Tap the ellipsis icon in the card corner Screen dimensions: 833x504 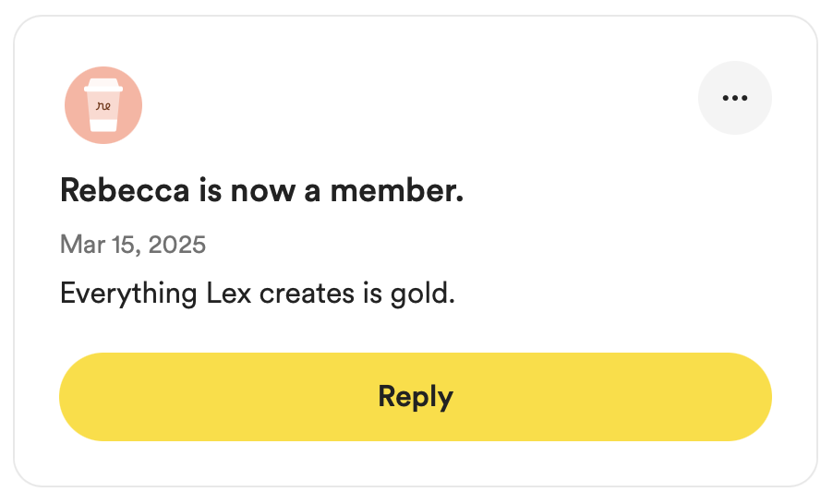click(x=735, y=98)
